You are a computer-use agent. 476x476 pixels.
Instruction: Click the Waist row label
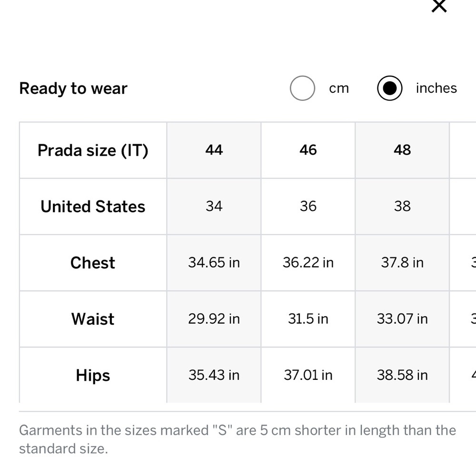point(93,319)
